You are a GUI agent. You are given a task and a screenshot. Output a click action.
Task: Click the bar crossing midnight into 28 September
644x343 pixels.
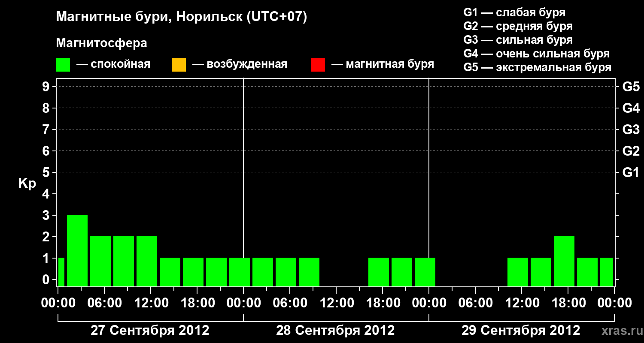point(240,272)
